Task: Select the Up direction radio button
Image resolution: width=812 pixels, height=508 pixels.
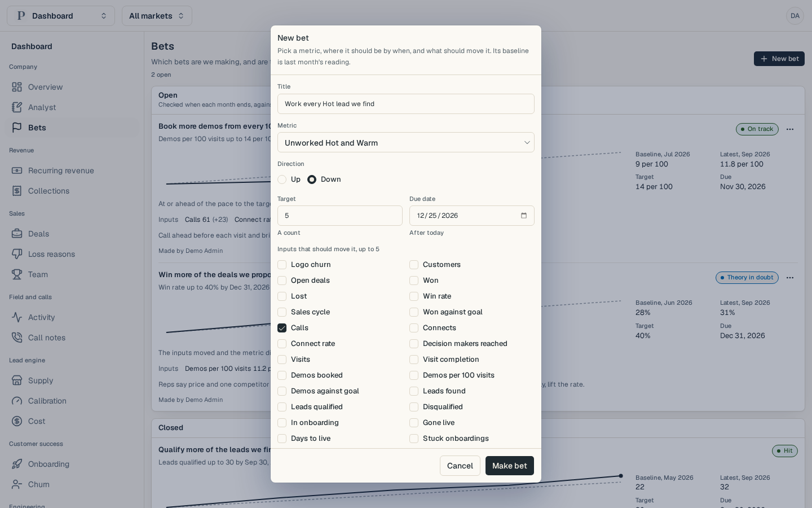Action: [282, 179]
